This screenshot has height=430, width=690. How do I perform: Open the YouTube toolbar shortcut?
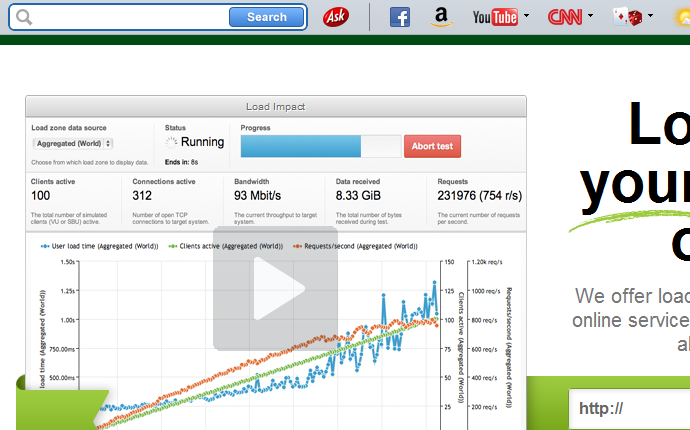click(x=495, y=17)
